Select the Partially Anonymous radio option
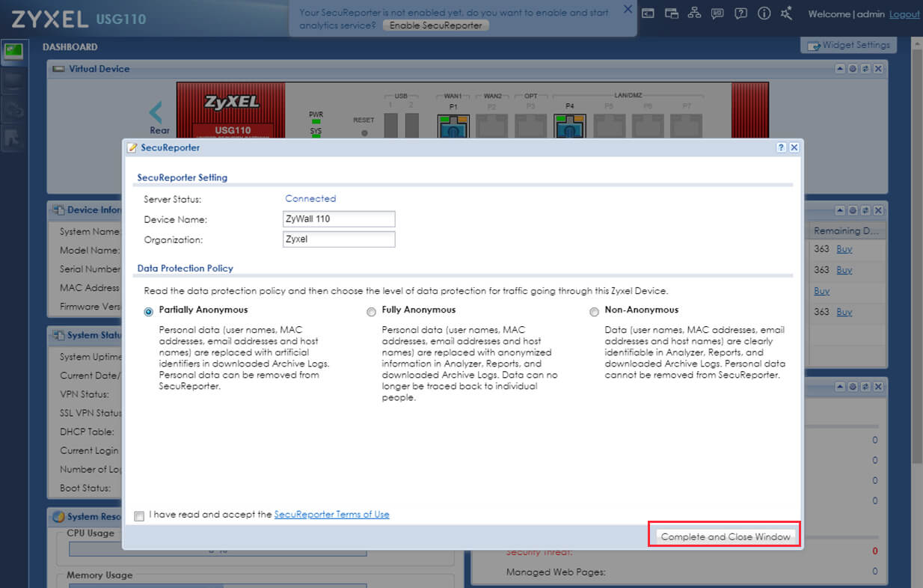This screenshot has height=588, width=923. coord(149,311)
